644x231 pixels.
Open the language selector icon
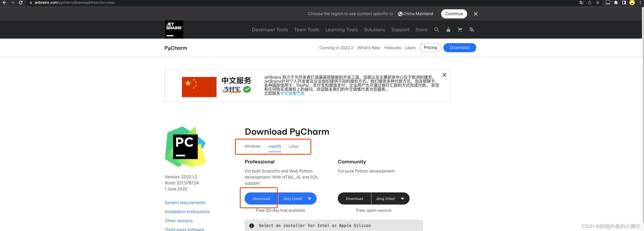(x=471, y=30)
